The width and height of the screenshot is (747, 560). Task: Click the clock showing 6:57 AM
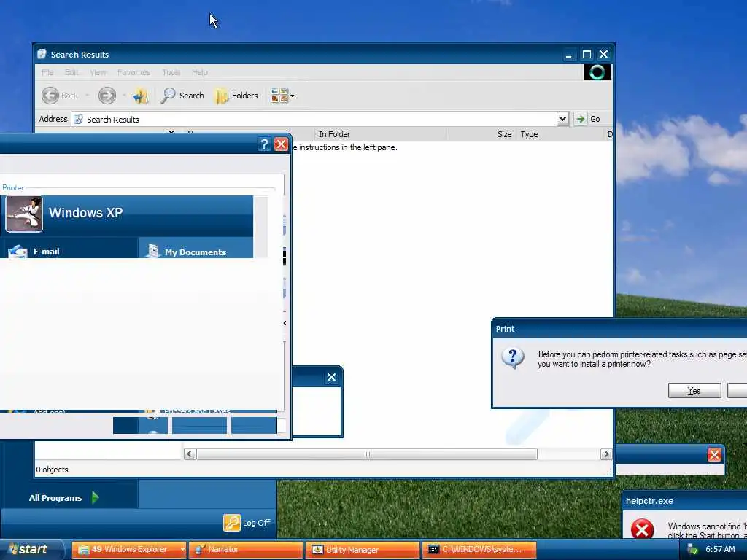click(720, 550)
